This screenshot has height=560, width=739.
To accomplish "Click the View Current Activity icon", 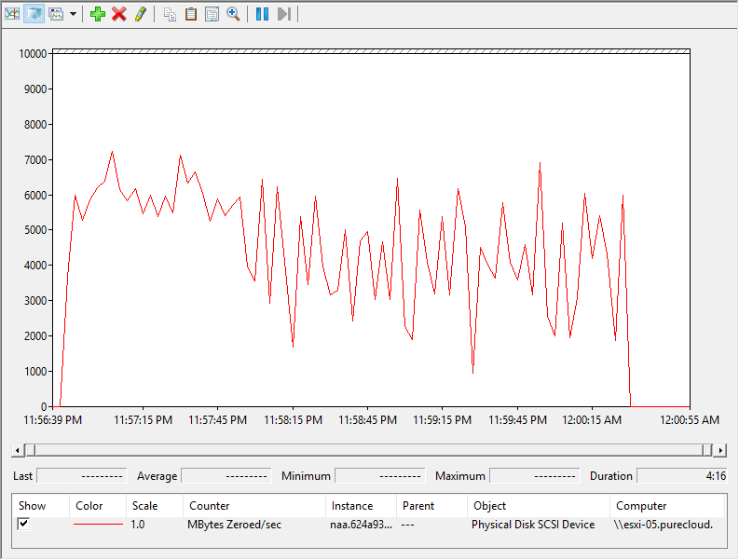I will [x=12, y=14].
